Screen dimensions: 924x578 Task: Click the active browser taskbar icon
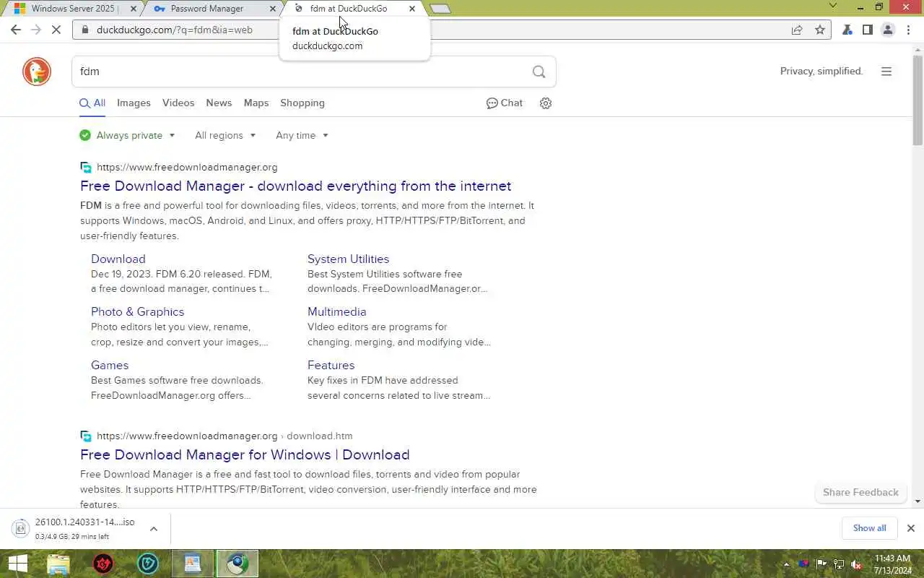(x=237, y=564)
